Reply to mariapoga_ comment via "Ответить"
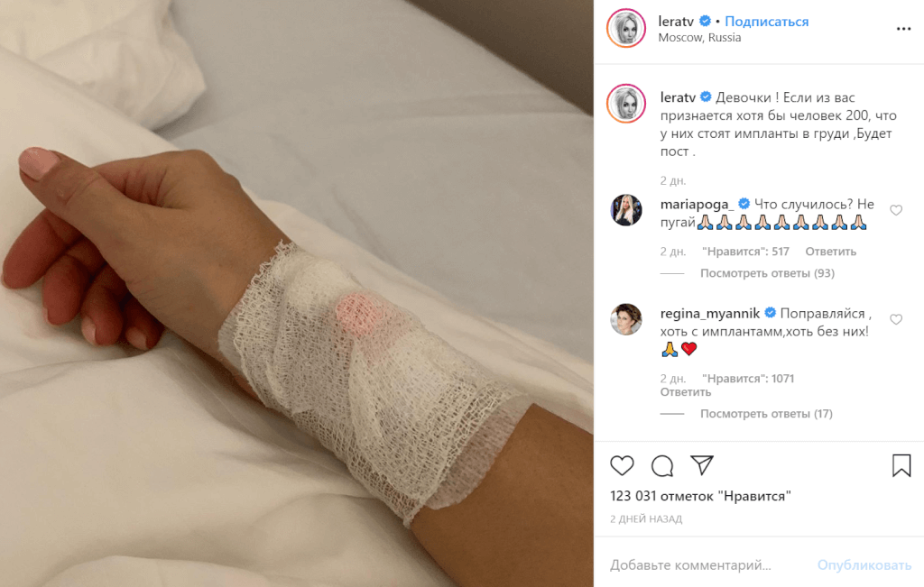This screenshot has width=924, height=587. (830, 252)
